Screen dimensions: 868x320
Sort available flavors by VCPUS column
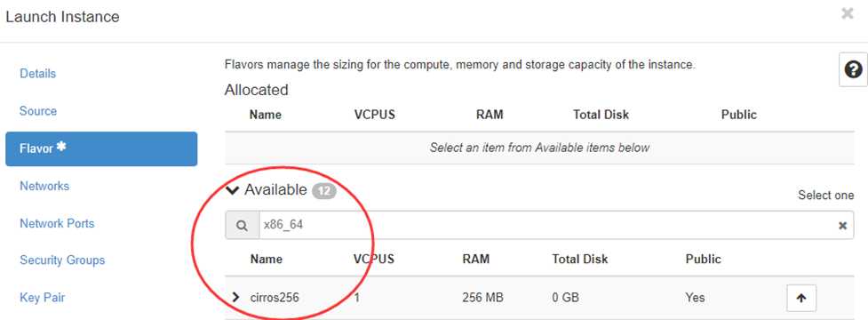pos(374,259)
